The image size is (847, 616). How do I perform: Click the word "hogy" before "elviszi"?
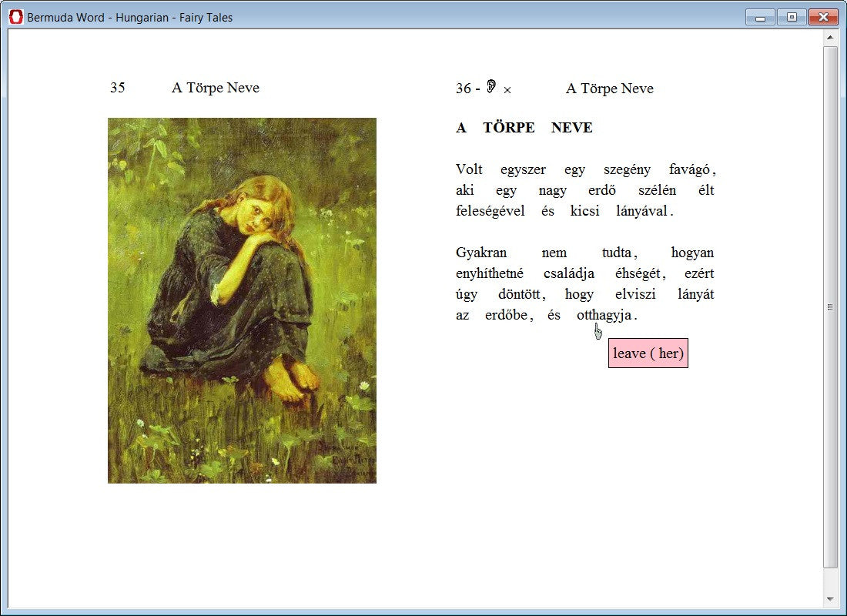point(579,294)
